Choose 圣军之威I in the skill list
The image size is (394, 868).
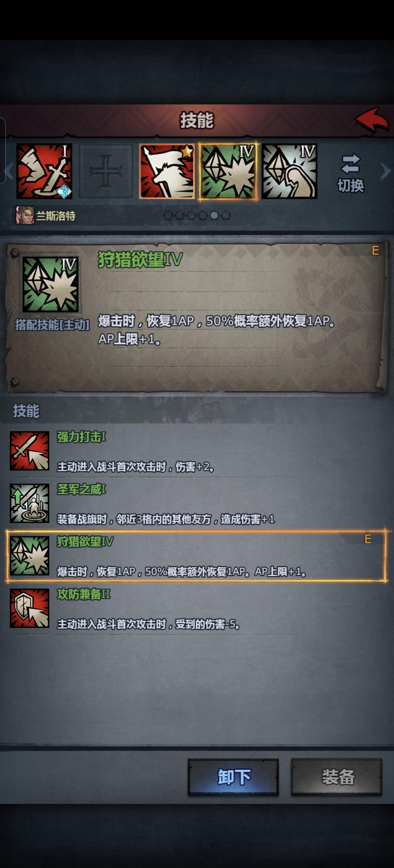[x=197, y=503]
